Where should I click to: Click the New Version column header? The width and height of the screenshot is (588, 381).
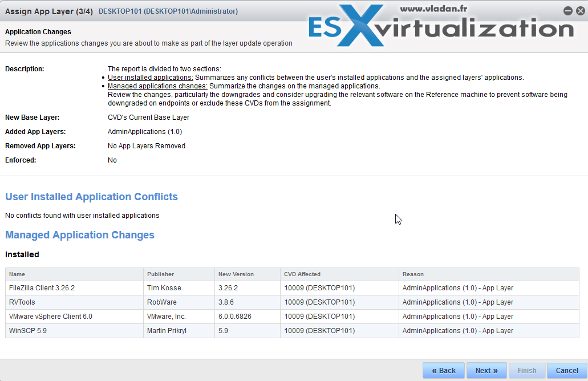pos(248,274)
